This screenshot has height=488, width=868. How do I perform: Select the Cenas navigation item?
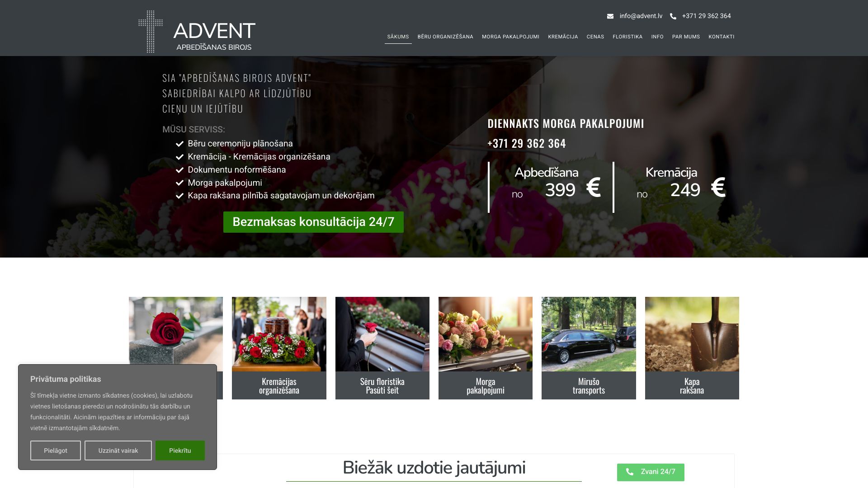(x=595, y=37)
